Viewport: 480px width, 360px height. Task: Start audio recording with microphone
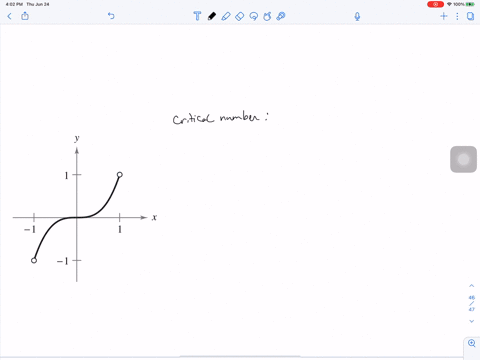tap(357, 16)
